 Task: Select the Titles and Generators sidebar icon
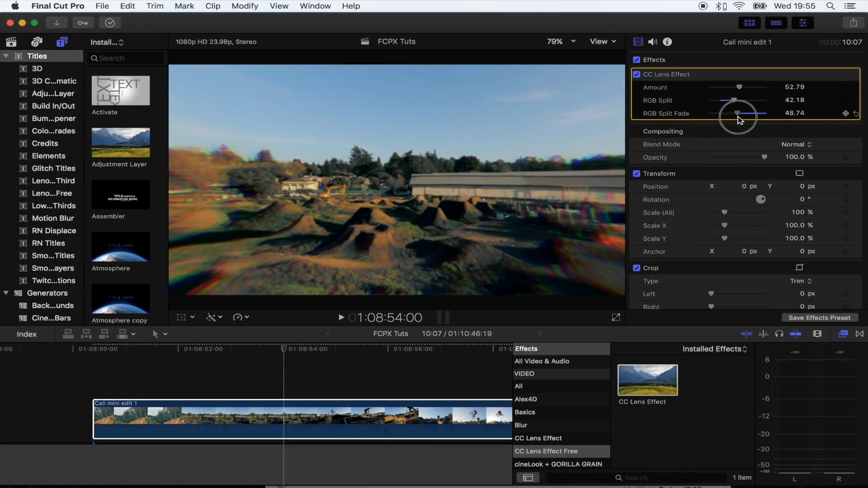point(62,42)
